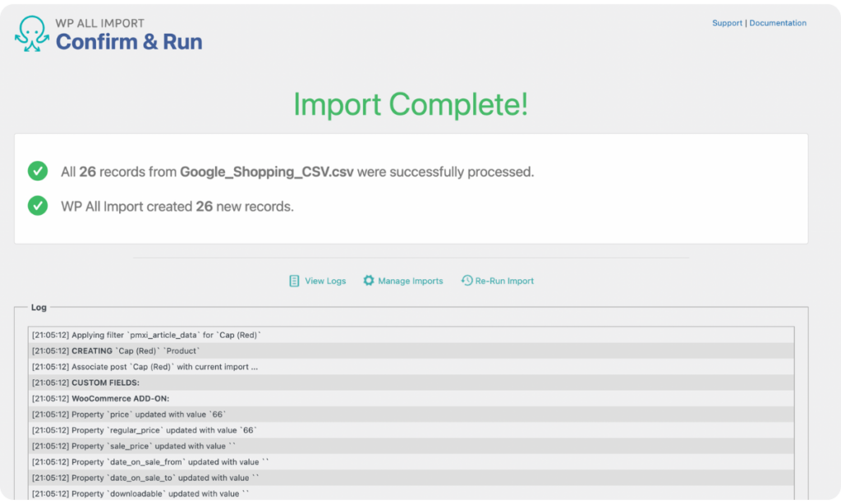The height and width of the screenshot is (504, 841).
Task: Select the 'downloadable updated' log line
Action: point(411,493)
